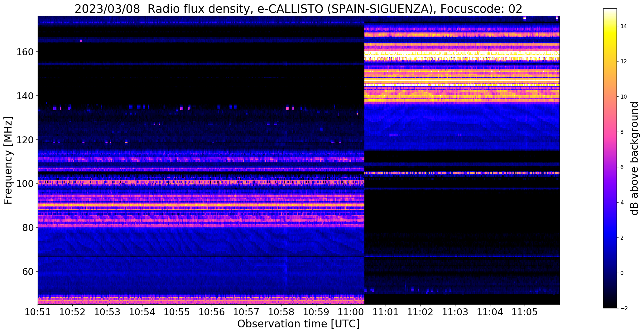Click the 10:54 time tick label
644x333 pixels.
142,312
